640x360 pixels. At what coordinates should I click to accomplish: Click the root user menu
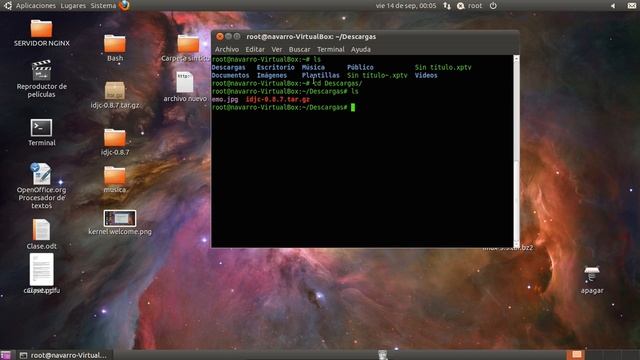[470, 6]
